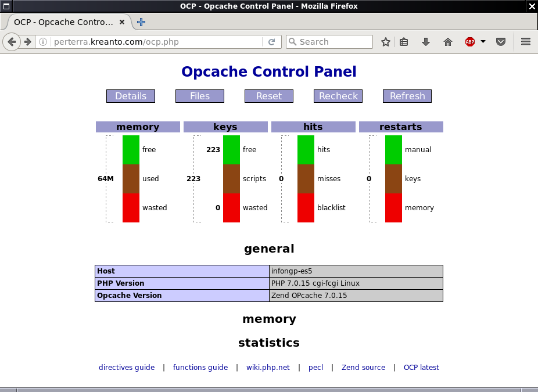Screen dimensions: 538x392
Task: Click the bookmark star icon
Action: click(x=385, y=42)
